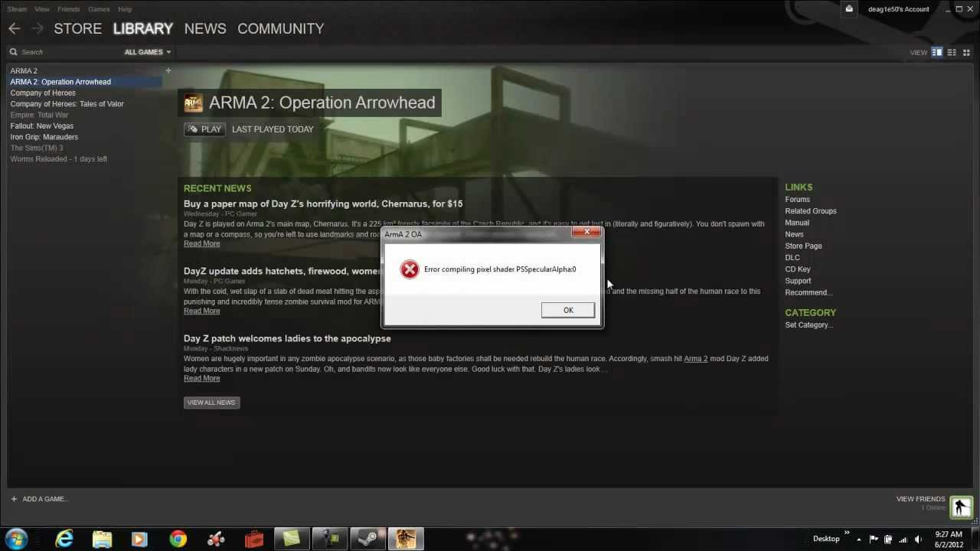Open the COMMUNITY tab

[280, 28]
